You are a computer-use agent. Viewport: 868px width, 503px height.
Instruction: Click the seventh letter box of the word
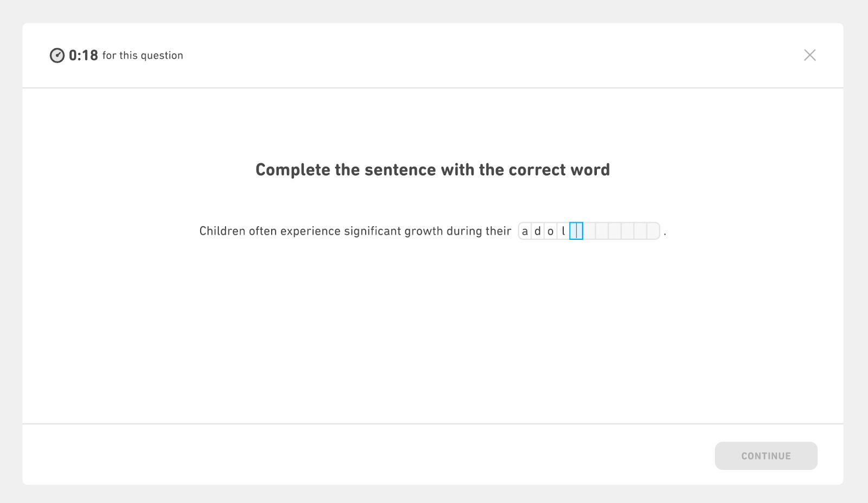[x=602, y=231]
